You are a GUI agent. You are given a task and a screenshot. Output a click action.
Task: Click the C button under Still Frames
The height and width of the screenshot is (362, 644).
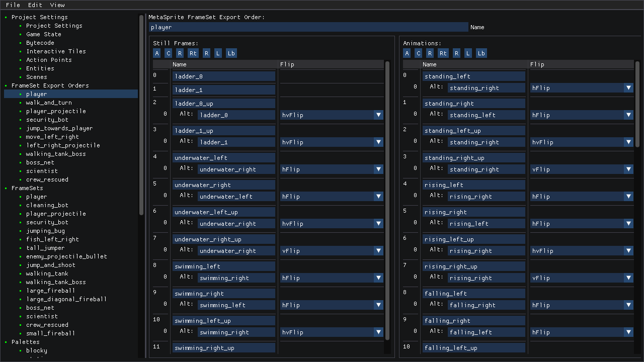pos(168,53)
